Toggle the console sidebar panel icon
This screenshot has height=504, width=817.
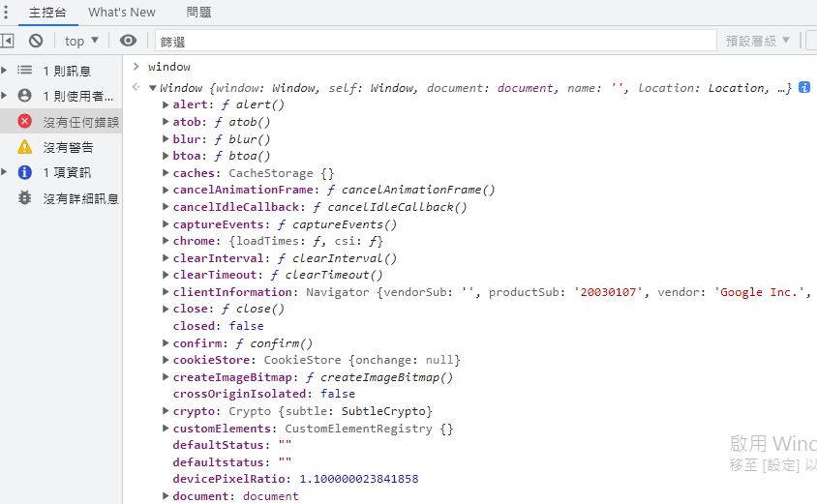(7, 41)
